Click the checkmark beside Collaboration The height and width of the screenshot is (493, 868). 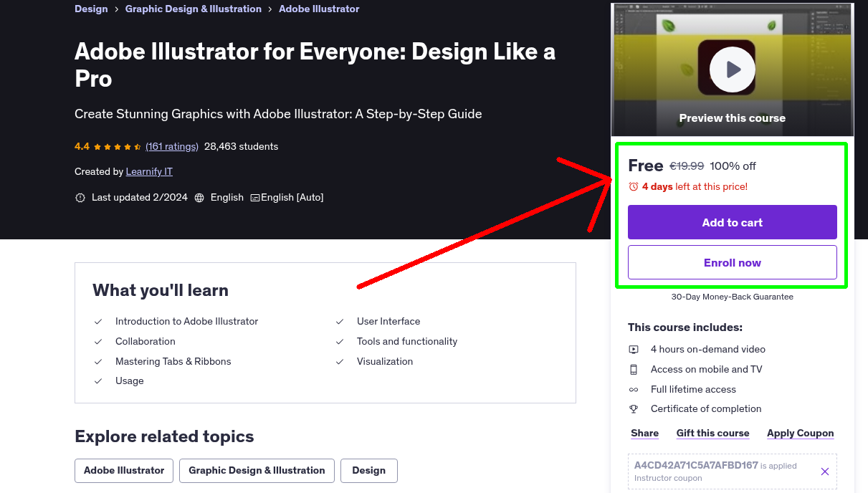pyautogui.click(x=98, y=342)
